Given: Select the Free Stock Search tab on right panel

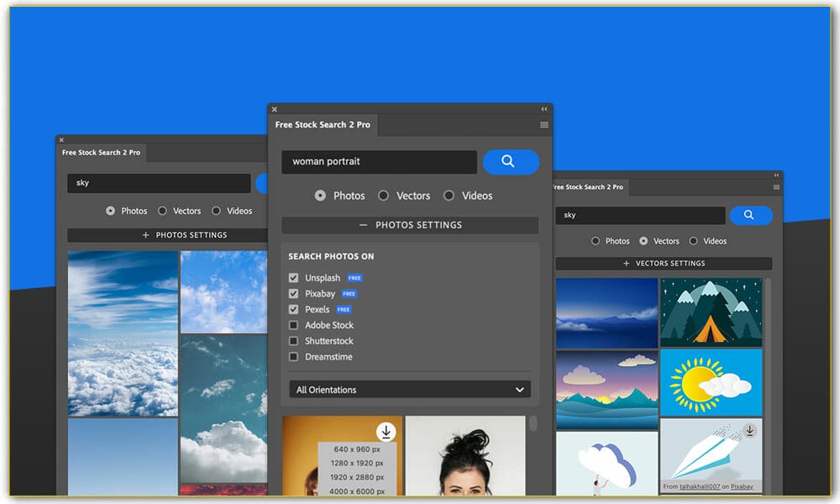Looking at the screenshot, I should 590,187.
